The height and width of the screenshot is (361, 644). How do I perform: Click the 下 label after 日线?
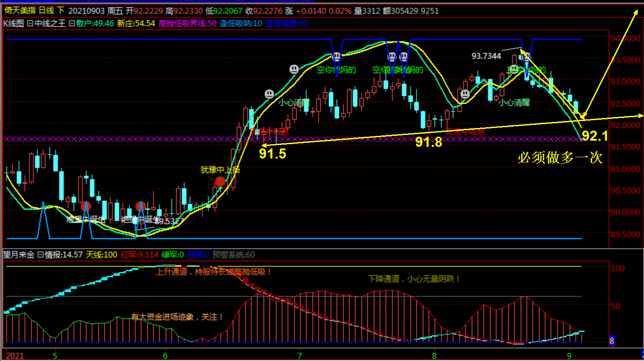60,10
